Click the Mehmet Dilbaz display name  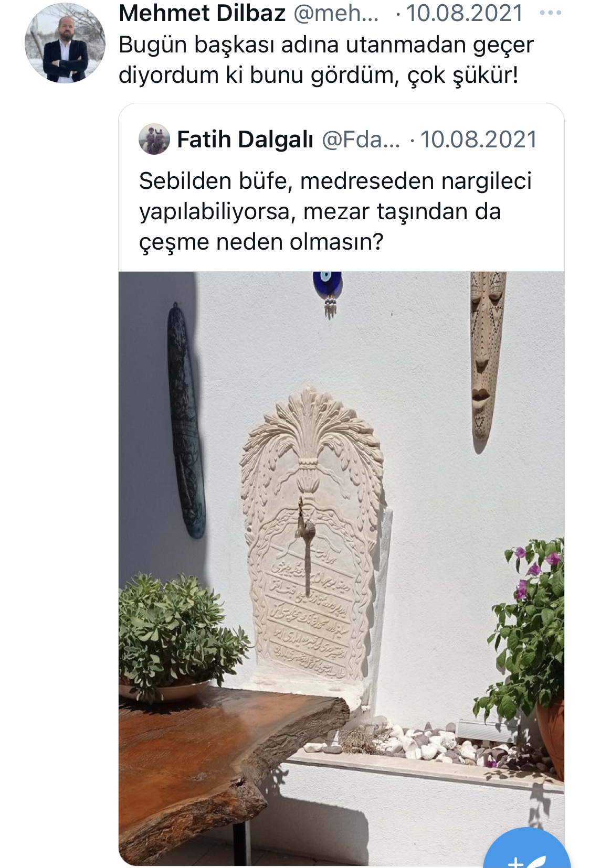click(202, 13)
